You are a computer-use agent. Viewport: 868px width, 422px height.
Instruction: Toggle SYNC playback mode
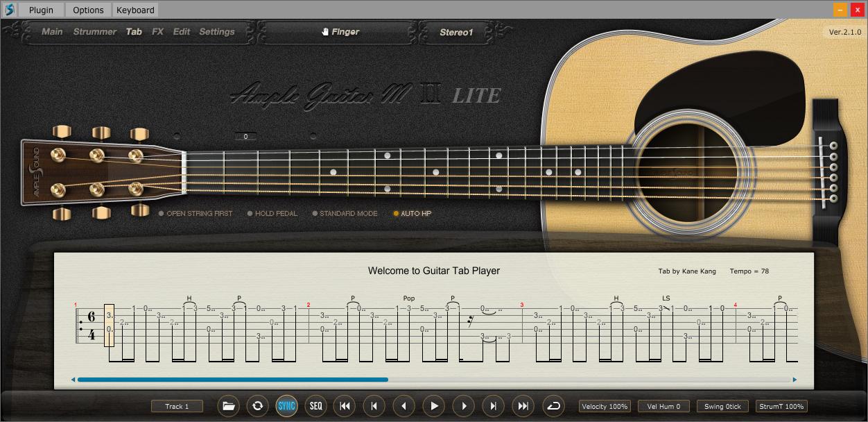tap(286, 406)
